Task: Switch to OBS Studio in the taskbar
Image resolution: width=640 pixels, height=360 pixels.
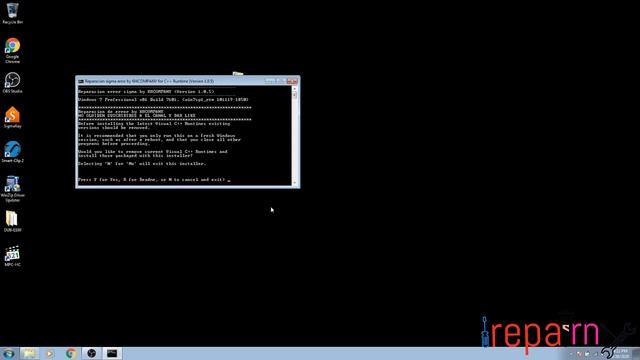Action: coord(91,353)
